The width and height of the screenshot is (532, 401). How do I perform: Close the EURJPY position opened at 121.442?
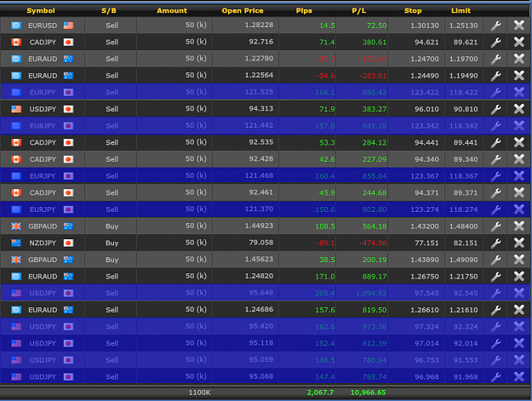[518, 125]
